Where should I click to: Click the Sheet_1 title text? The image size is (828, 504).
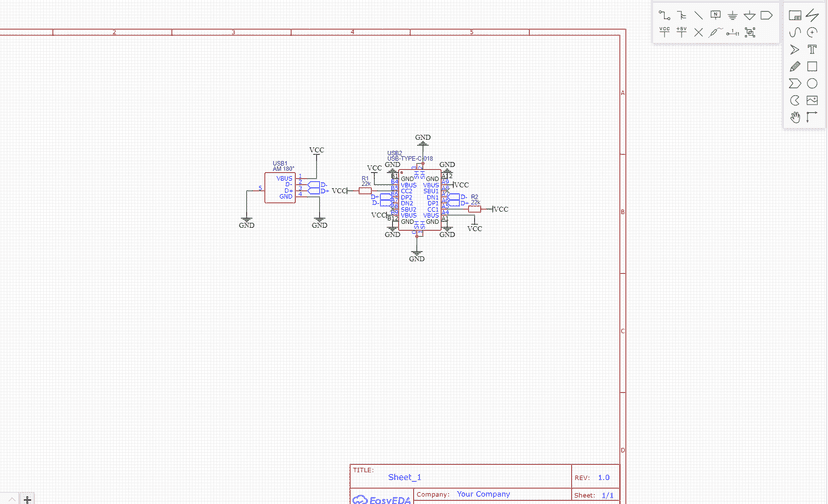[x=404, y=477]
